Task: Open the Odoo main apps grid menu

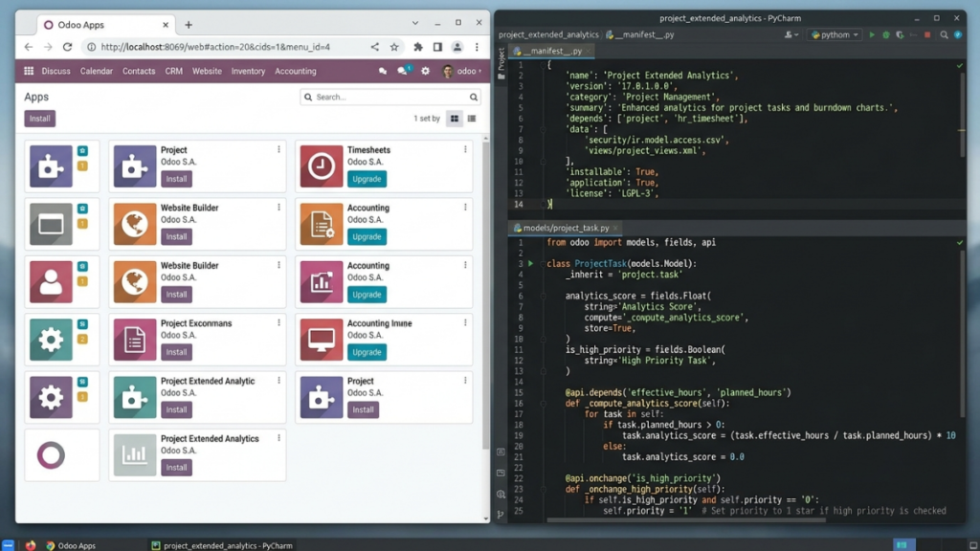Action: [x=29, y=71]
